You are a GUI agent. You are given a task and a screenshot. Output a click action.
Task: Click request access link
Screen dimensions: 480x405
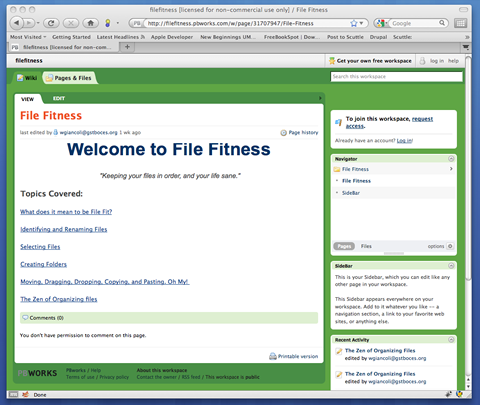tap(389, 122)
